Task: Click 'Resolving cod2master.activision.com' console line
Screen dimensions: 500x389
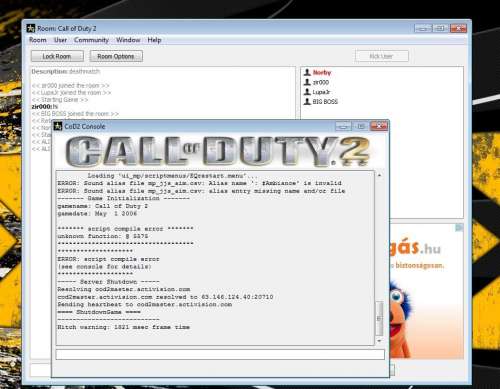Action: [124, 289]
